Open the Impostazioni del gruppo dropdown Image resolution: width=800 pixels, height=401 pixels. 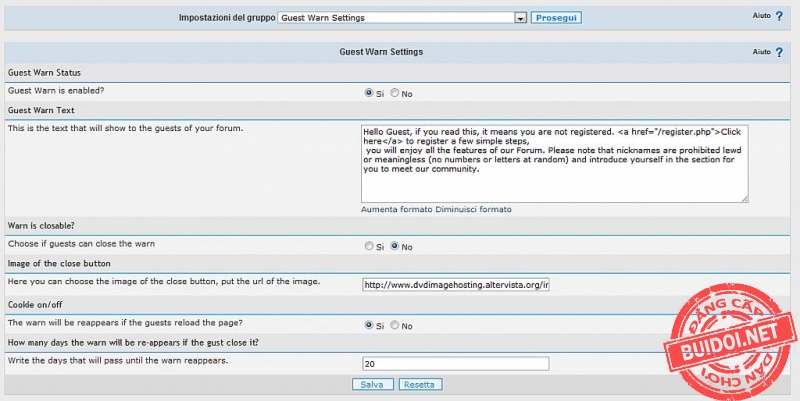click(x=520, y=18)
